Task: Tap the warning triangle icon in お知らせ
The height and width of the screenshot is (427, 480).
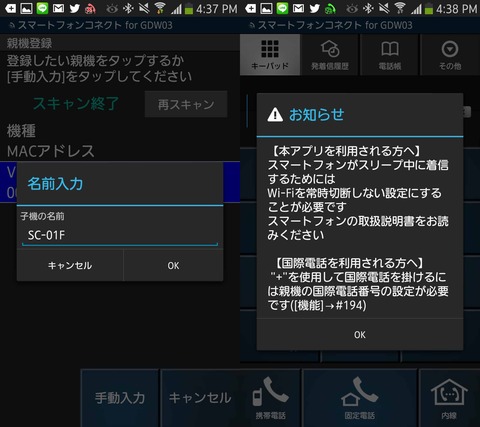Action: (x=275, y=115)
